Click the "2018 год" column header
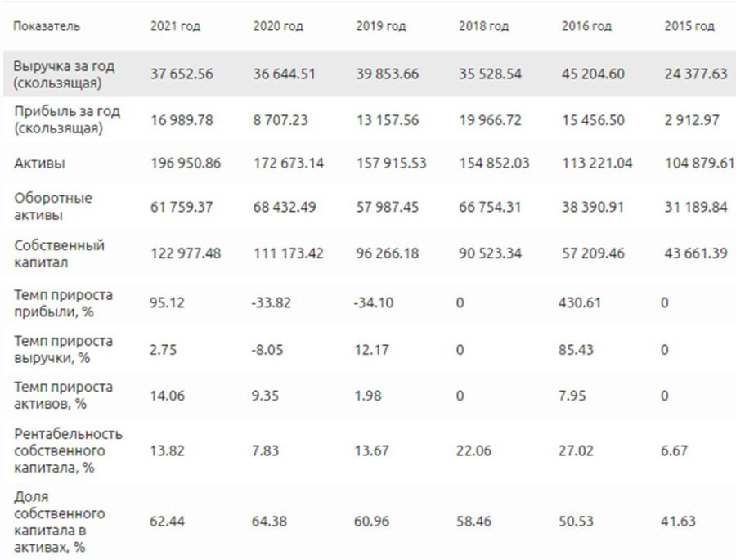 (483, 26)
